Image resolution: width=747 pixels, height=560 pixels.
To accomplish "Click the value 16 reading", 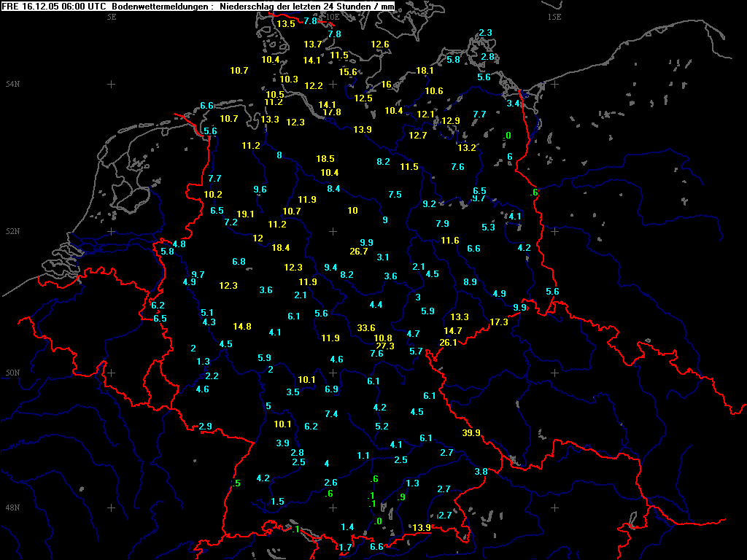I will pyautogui.click(x=386, y=85).
